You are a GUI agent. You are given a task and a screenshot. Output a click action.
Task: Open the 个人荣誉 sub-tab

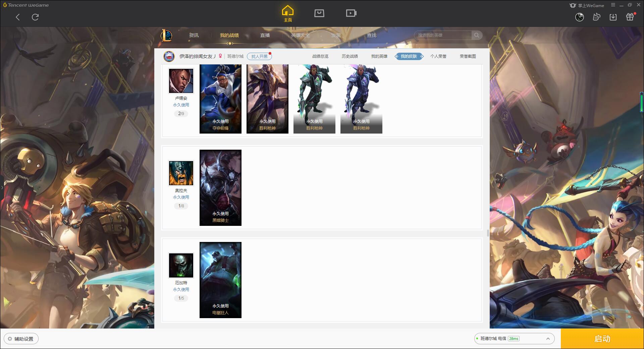[438, 56]
